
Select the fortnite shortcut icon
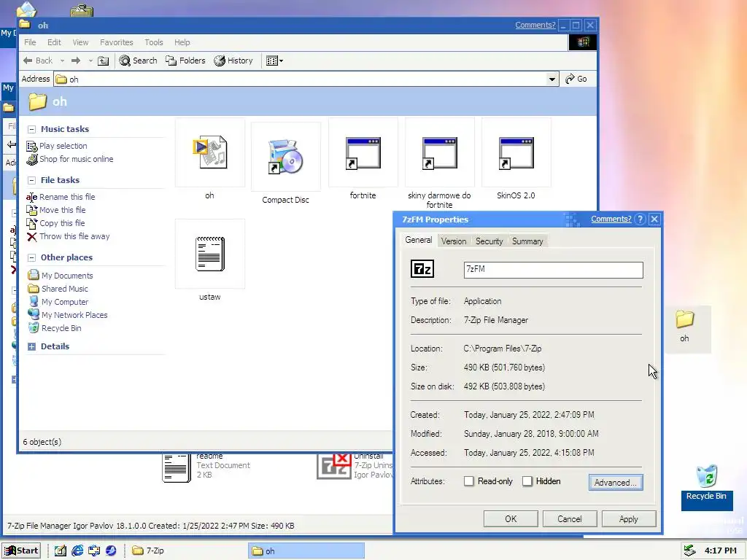tap(363, 153)
